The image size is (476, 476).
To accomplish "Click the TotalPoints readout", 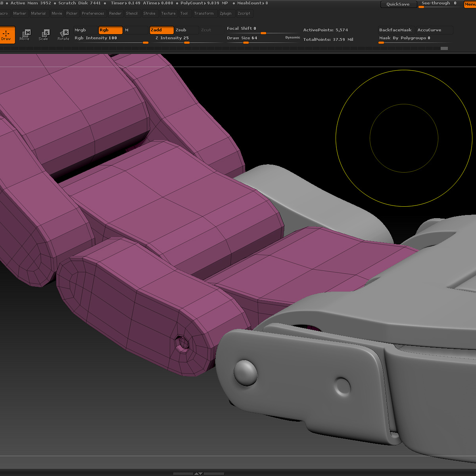I will click(x=328, y=40).
